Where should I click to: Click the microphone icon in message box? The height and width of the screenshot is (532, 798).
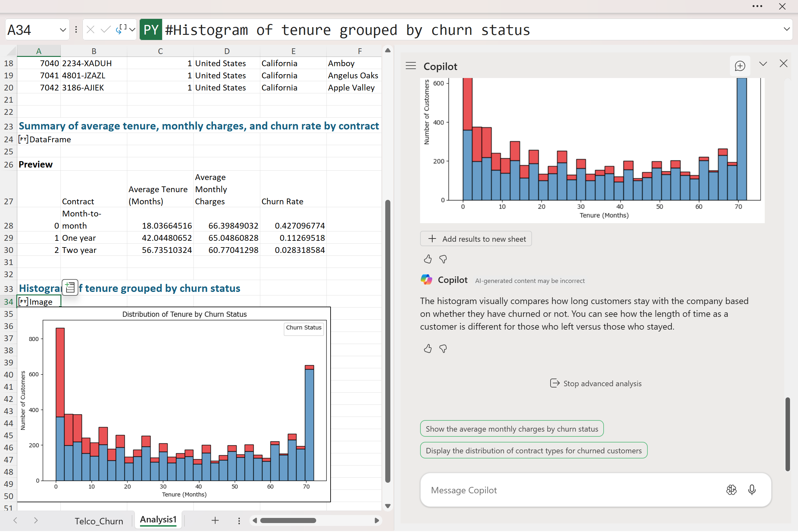click(x=752, y=489)
